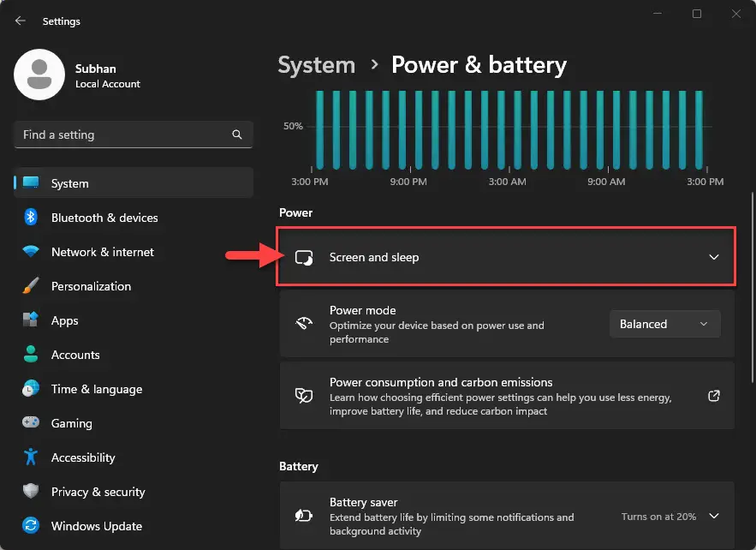The height and width of the screenshot is (550, 756).
Task: Click the Screen and sleep monitor icon
Action: (x=304, y=258)
